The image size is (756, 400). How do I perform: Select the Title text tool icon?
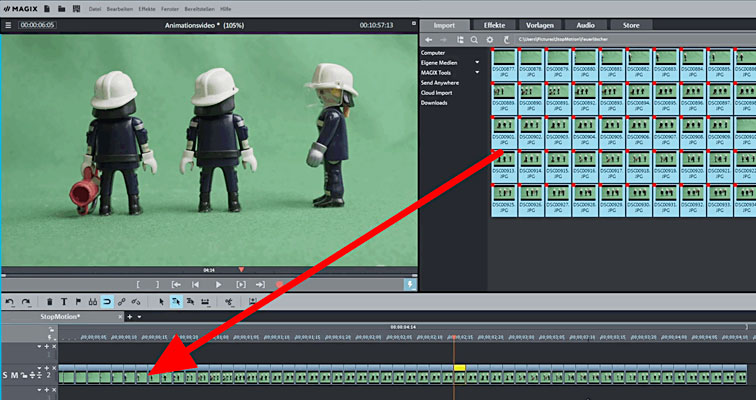(x=64, y=301)
